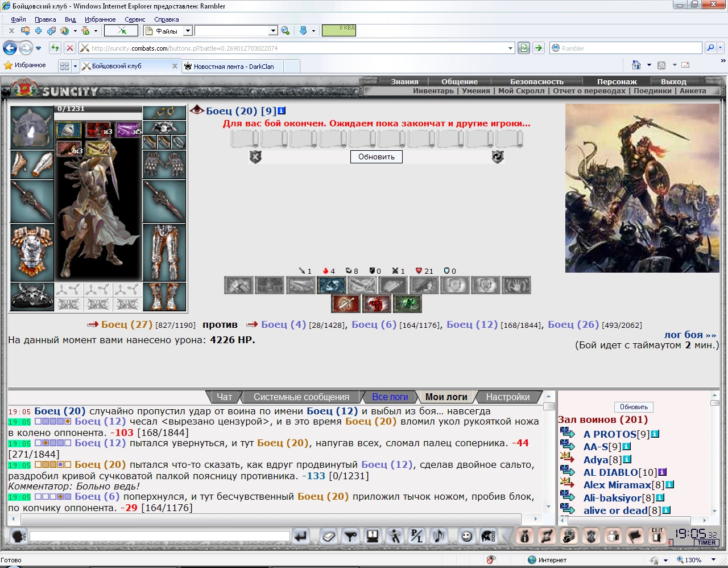Image resolution: width=728 pixels, height=568 pixels.
Task: Click the chat filter funnel icon
Action: coord(351,536)
